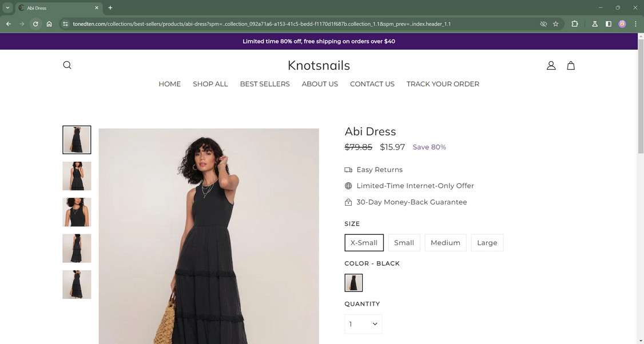Viewport: 644px width, 344px height.
Task: Open the shopping cart icon
Action: (x=570, y=65)
